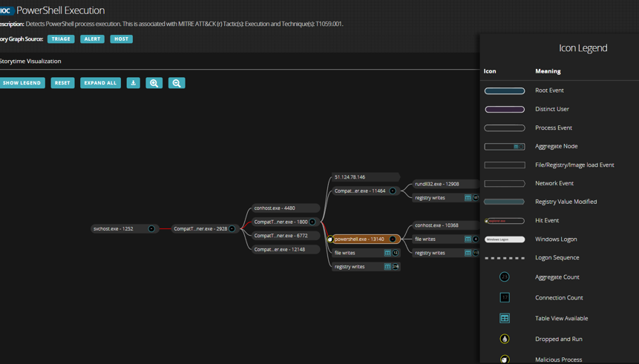Select the powershell.exe - 13140 label
Viewport: 639px width, 364px height.
click(x=359, y=239)
